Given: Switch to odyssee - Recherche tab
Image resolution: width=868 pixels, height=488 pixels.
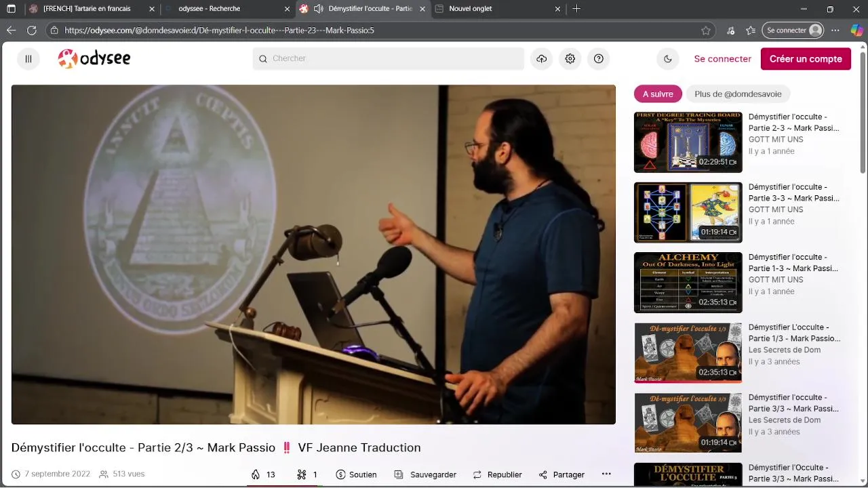Looking at the screenshot, I should [227, 9].
